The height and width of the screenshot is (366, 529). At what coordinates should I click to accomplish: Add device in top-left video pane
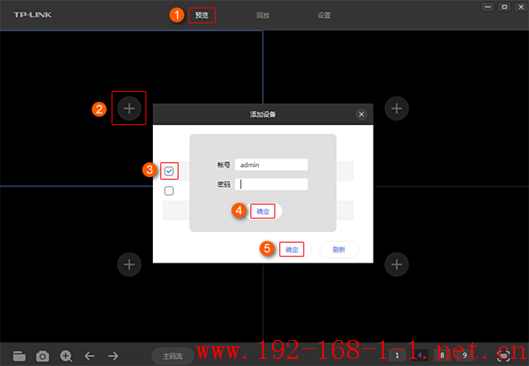click(x=129, y=108)
